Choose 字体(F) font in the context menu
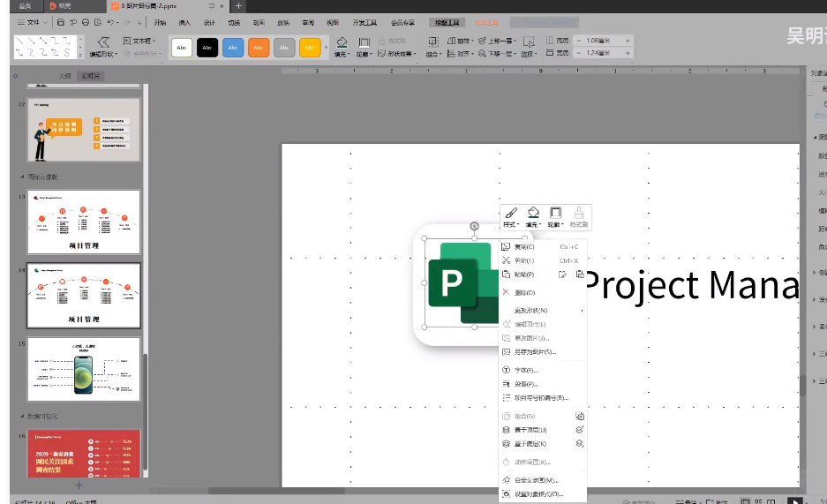This screenshot has width=827, height=504. click(543, 370)
